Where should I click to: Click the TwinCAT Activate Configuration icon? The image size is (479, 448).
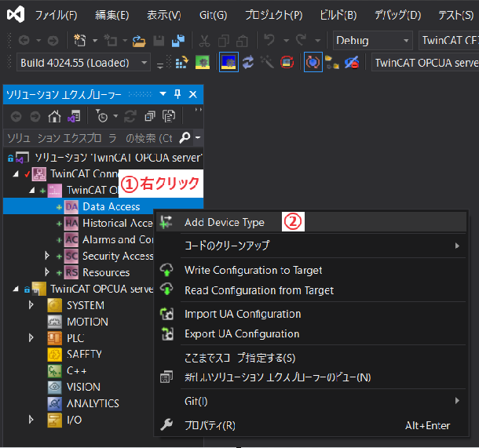pos(182,62)
